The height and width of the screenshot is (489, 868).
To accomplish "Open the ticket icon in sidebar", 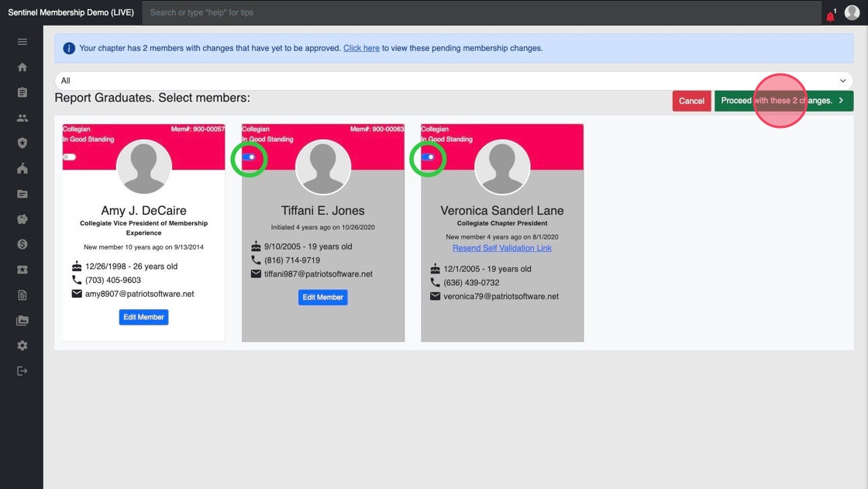I will click(x=22, y=270).
